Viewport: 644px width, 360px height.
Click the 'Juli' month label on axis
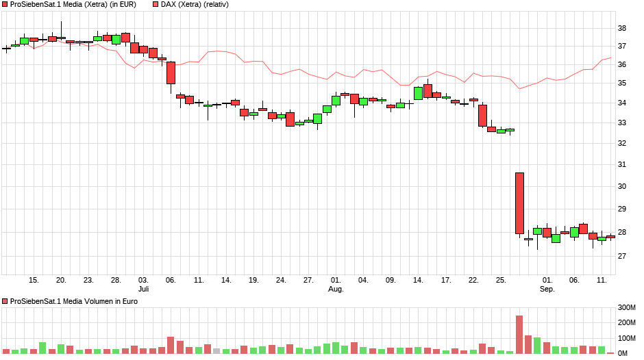[x=143, y=289]
